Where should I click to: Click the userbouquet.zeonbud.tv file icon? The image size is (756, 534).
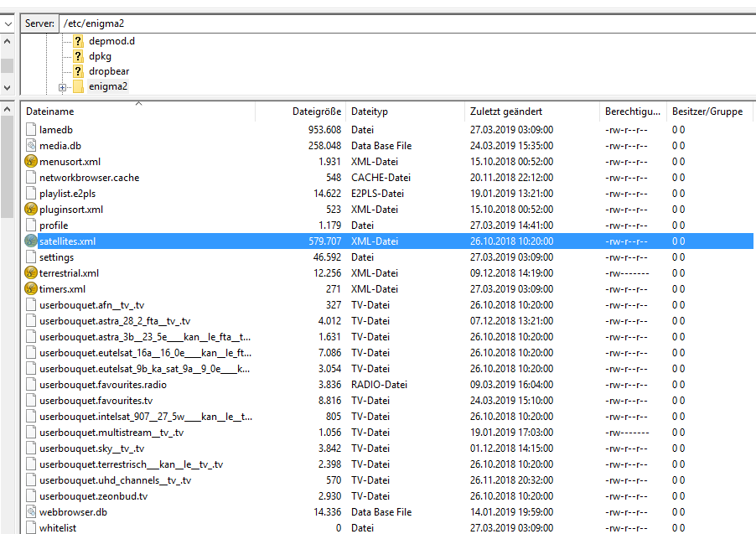click(x=31, y=495)
